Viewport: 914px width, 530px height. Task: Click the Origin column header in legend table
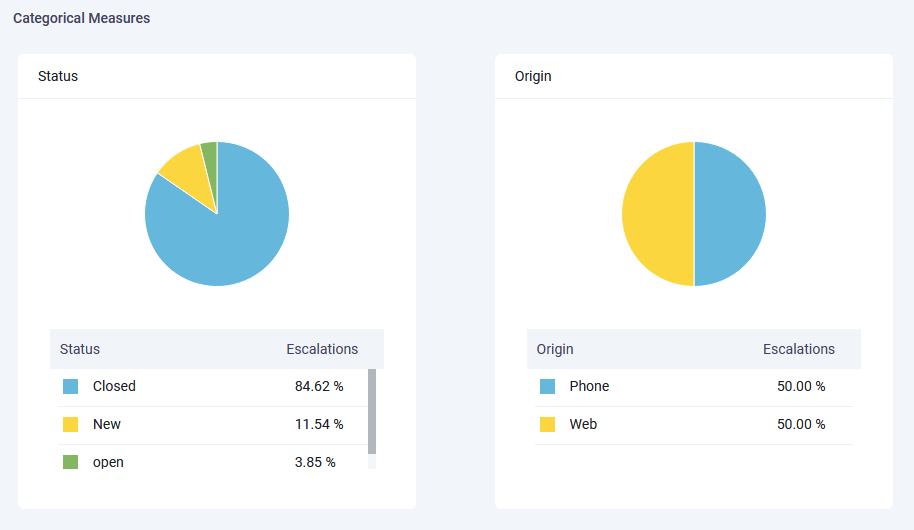coord(555,349)
